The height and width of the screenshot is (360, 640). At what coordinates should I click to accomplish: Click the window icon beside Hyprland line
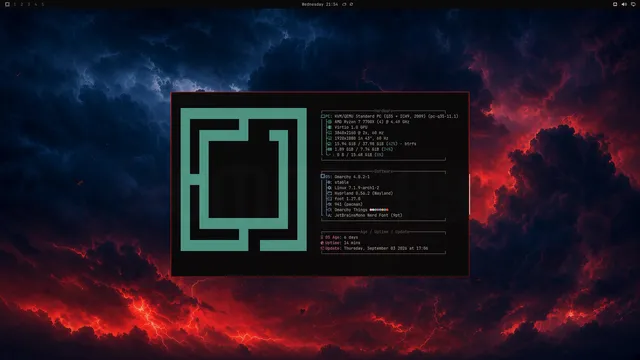tap(329, 193)
